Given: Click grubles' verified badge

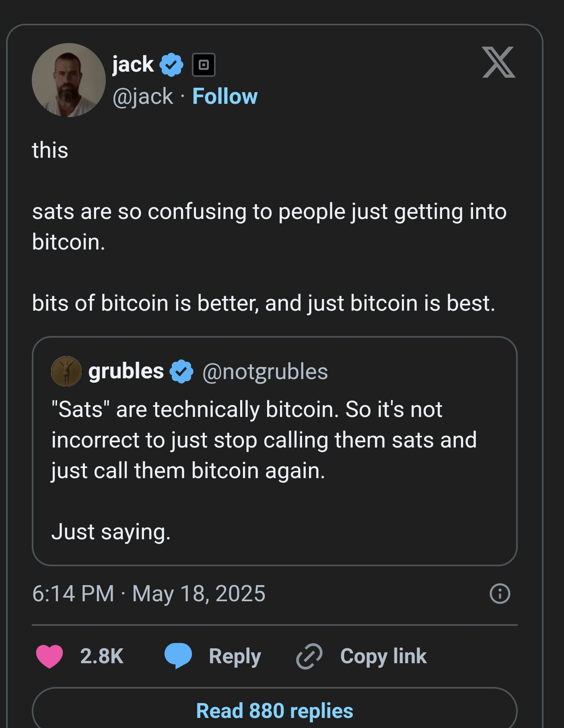Looking at the screenshot, I should (181, 371).
